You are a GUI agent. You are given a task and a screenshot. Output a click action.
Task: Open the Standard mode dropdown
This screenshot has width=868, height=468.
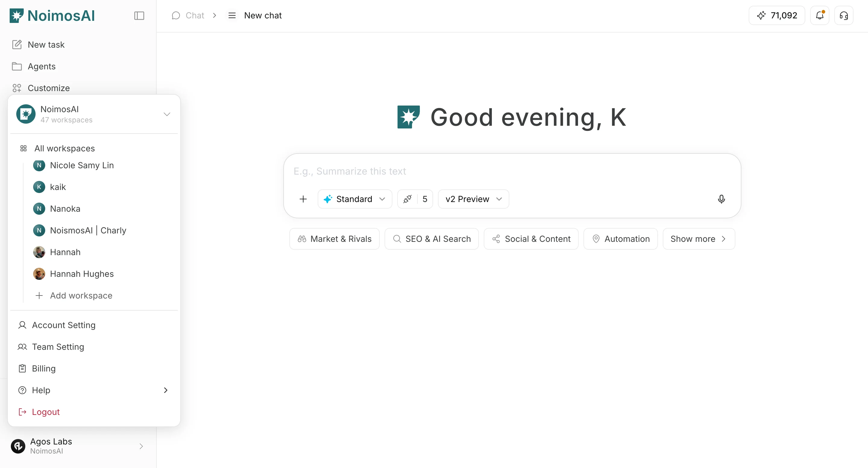[354, 199]
